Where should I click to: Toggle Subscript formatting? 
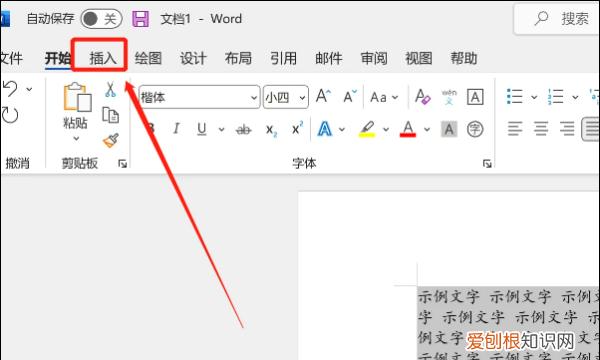[271, 130]
